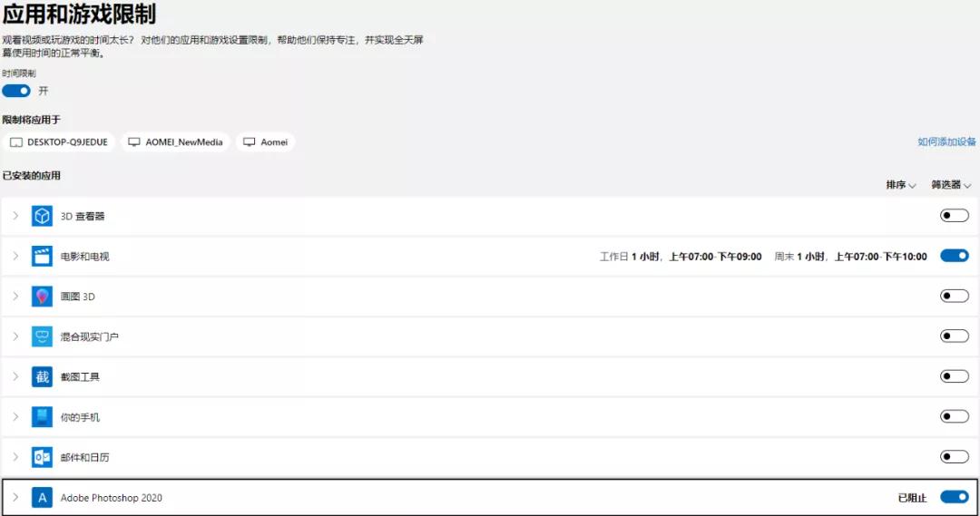Screen dimensions: 980x516
Task: Click the 电影和电视 app icon
Action: pyautogui.click(x=42, y=256)
